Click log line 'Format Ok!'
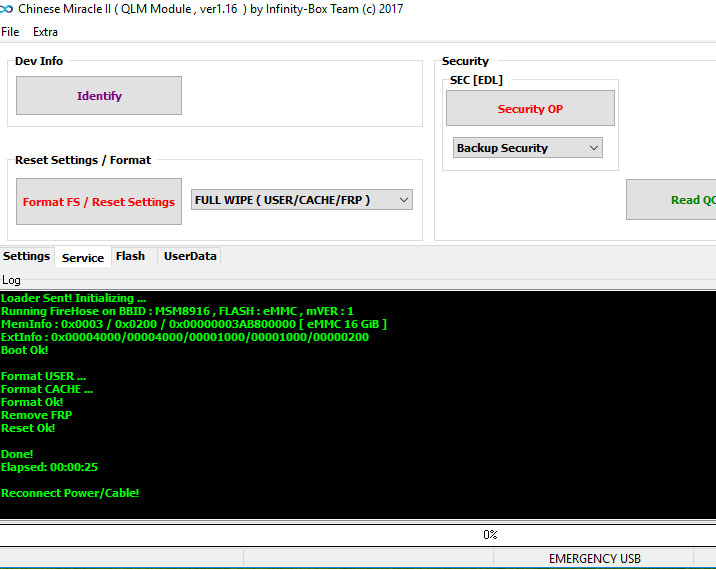 (32, 402)
